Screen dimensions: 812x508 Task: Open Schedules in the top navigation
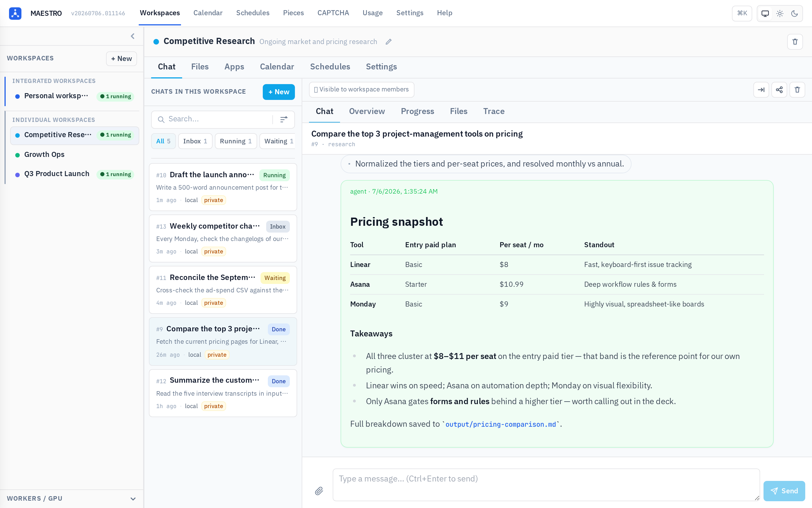[x=253, y=13]
